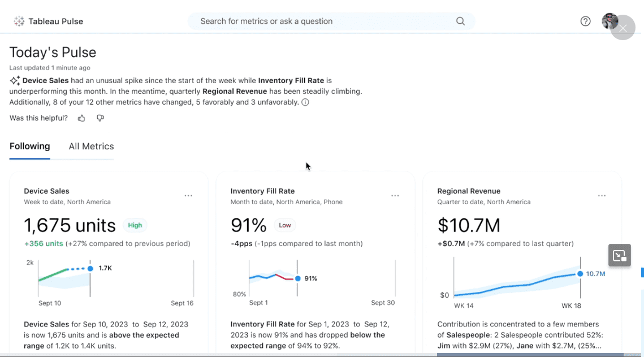Click the Inventory Fill Rate insight paragraph

click(x=310, y=335)
